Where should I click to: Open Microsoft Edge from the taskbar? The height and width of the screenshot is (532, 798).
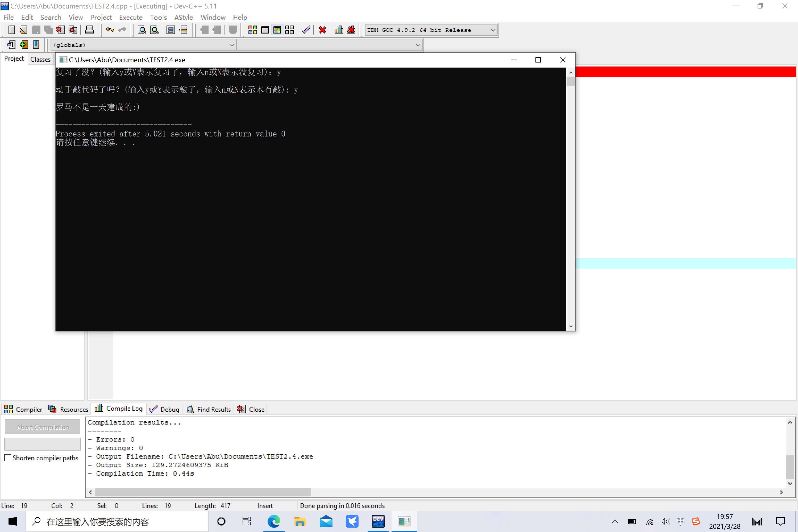274,521
